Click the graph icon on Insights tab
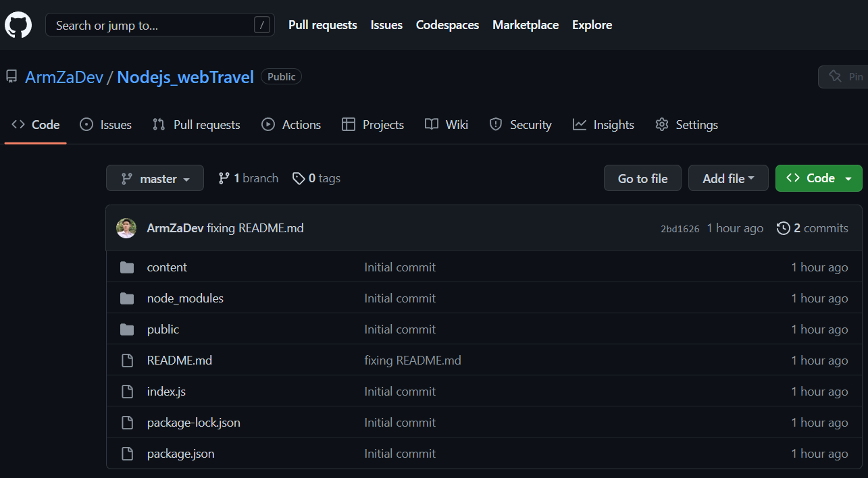Viewport: 868px width, 478px height. pyautogui.click(x=580, y=124)
